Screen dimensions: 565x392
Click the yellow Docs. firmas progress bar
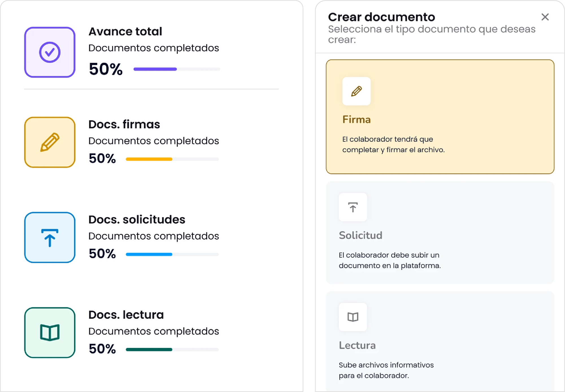pyautogui.click(x=172, y=159)
